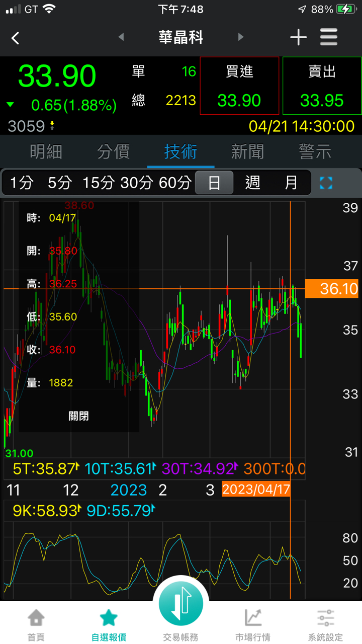The image size is (362, 644).
Task: Switch to next stock with right triangle
Action: point(240,37)
